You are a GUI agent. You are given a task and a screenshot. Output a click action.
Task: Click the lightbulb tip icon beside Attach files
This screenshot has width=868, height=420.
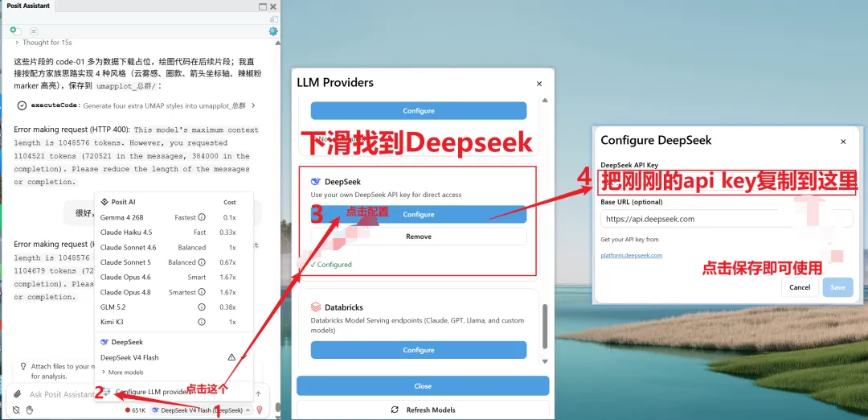coord(23,366)
